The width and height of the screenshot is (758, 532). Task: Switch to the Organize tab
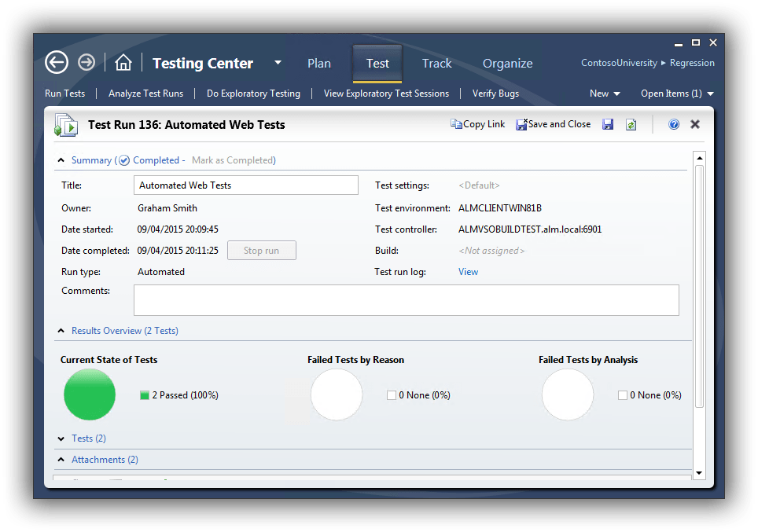click(x=508, y=64)
